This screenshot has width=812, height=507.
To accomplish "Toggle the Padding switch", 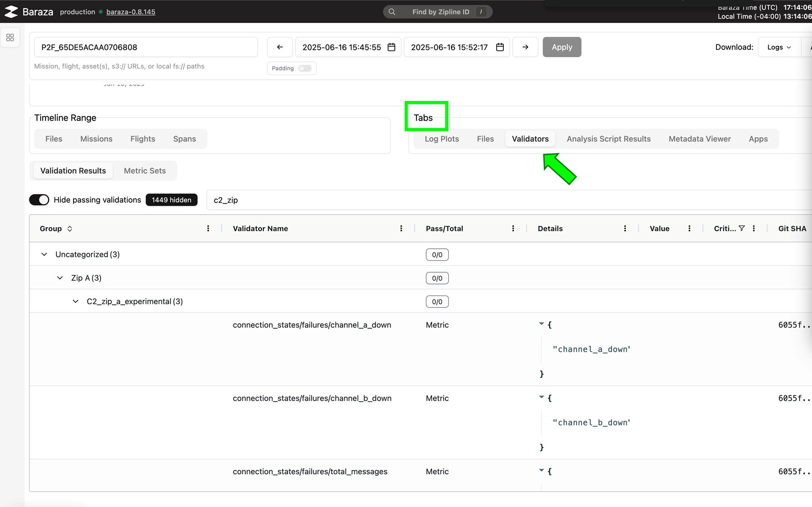I will (305, 68).
